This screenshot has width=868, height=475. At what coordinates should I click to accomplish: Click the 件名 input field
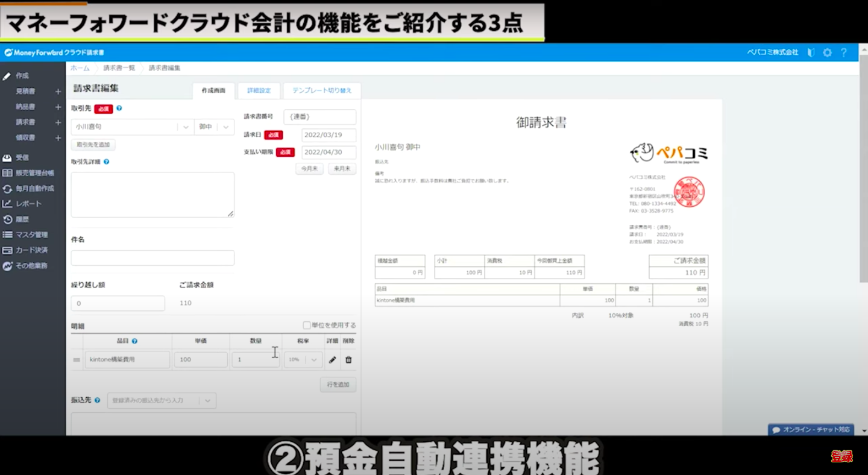[x=153, y=258]
